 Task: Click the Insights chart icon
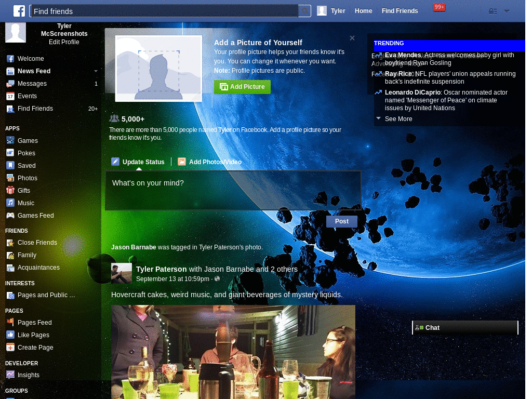pyautogui.click(x=10, y=375)
